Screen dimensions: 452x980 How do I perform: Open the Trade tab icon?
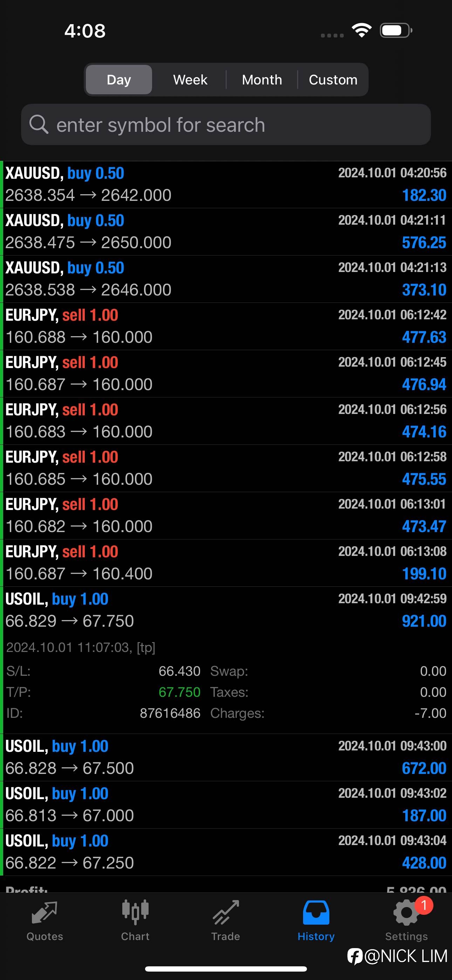click(x=226, y=912)
